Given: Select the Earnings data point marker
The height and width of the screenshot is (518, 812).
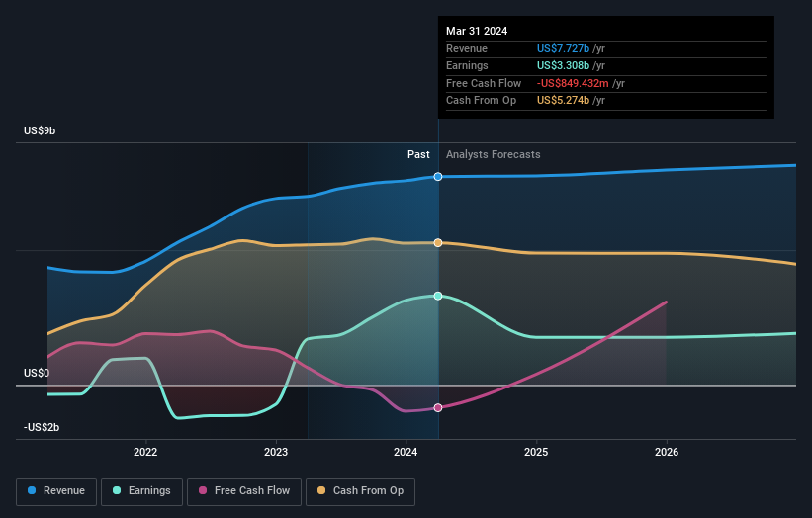Looking at the screenshot, I should pyautogui.click(x=438, y=296).
